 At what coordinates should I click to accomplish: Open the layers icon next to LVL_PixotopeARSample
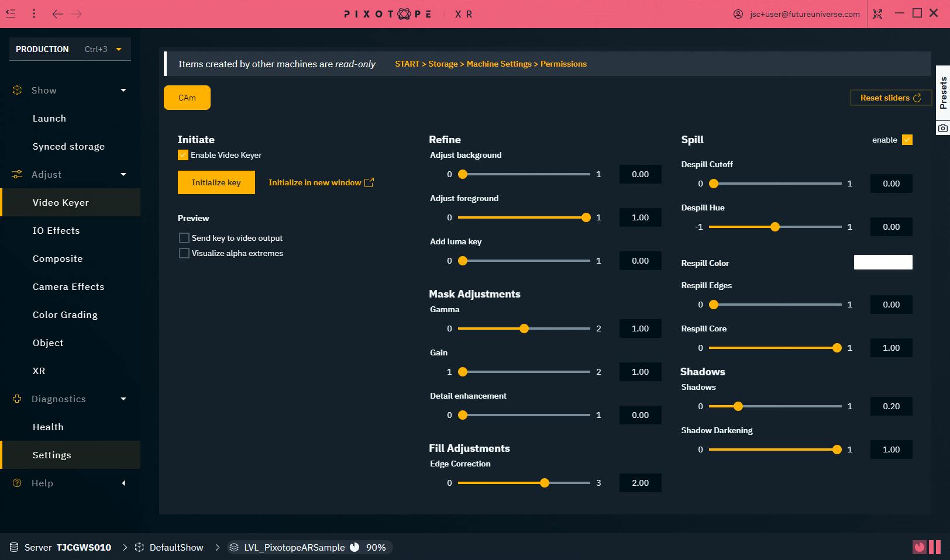coord(233,547)
